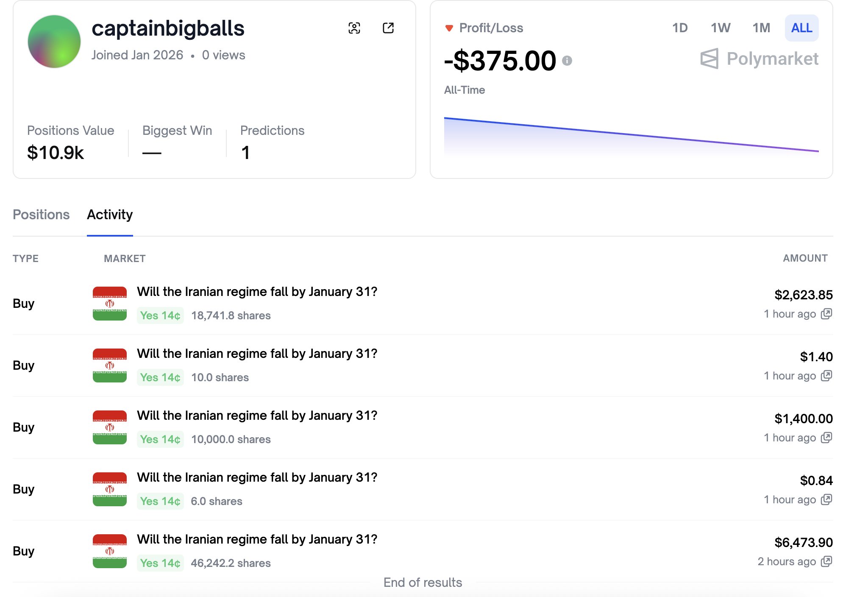The height and width of the screenshot is (597, 868).
Task: Open the 46,242.2 shares Iranian regime market
Action: point(257,539)
